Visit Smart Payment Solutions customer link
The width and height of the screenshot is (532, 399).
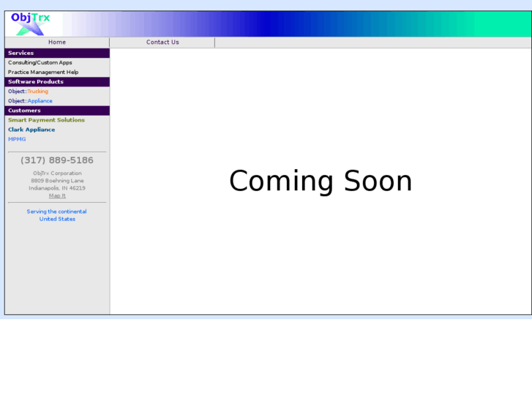pyautogui.click(x=47, y=120)
